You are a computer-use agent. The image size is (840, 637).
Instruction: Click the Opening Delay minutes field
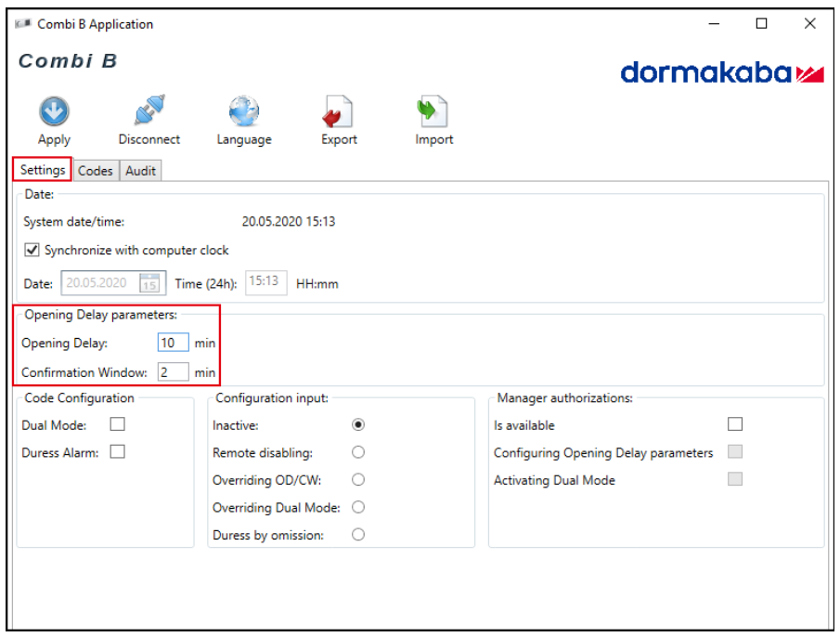173,343
